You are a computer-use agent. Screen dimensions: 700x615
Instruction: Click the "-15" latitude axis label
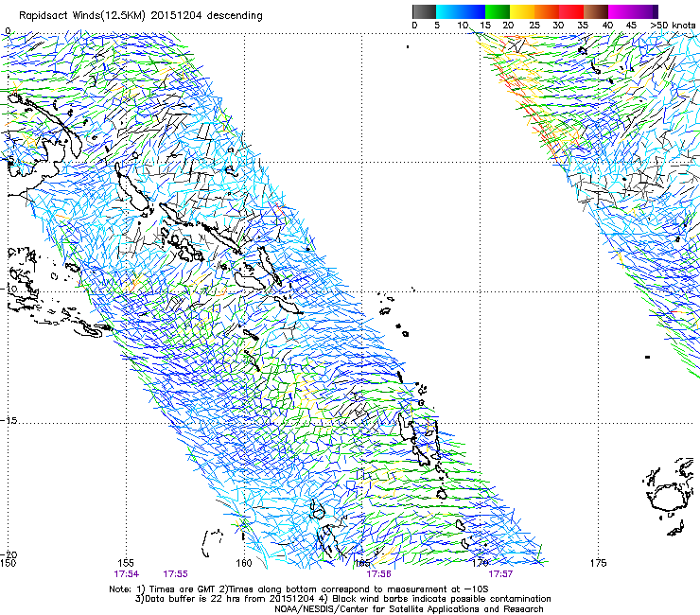pos(9,421)
